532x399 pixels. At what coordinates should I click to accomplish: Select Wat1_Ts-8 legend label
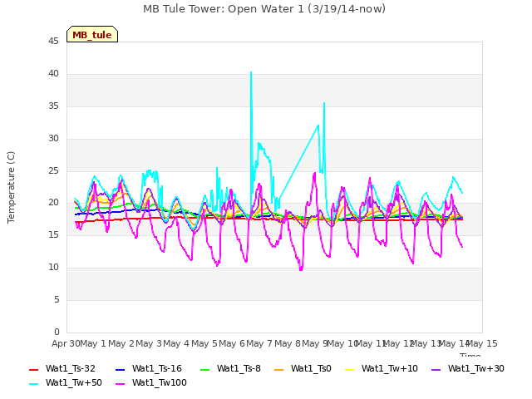pyautogui.click(x=239, y=368)
